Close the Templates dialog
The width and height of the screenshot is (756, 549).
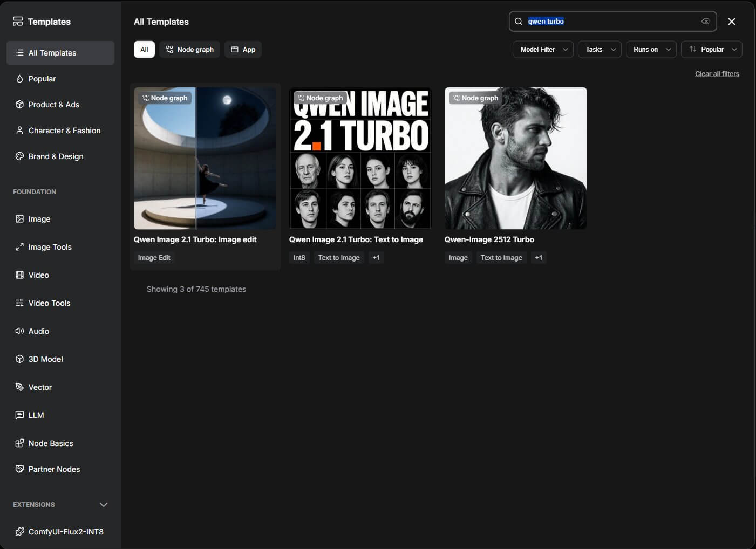[x=732, y=22]
